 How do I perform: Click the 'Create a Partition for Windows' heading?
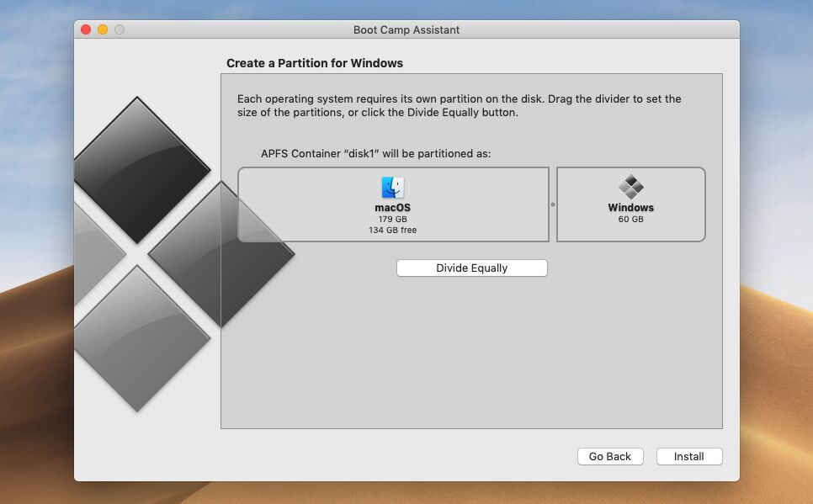pyautogui.click(x=315, y=63)
